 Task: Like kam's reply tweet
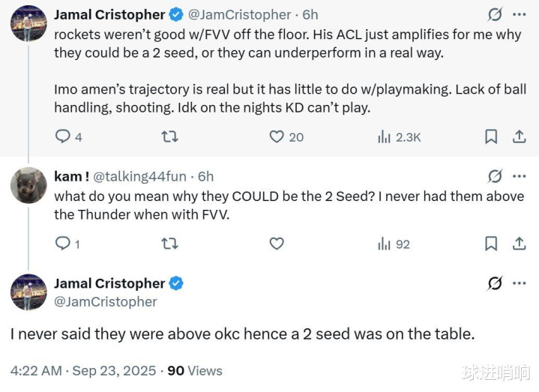pos(277,243)
